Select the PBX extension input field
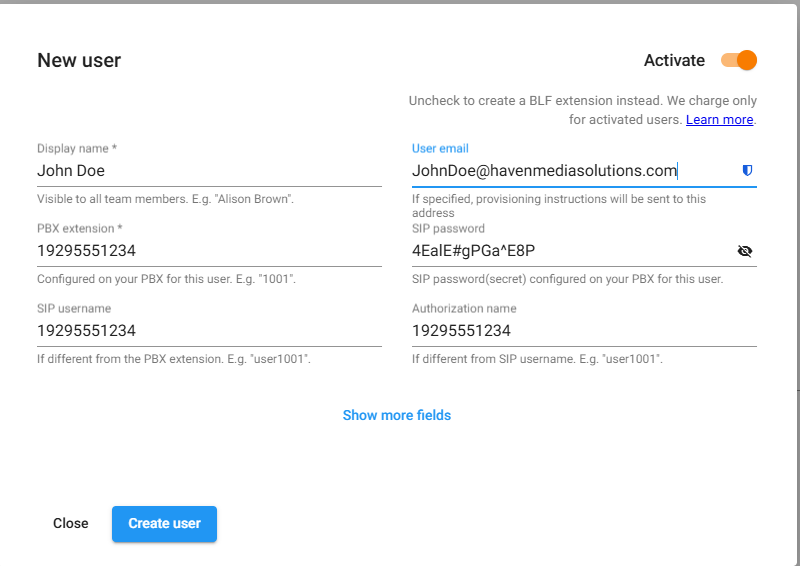800x566 pixels. click(209, 251)
